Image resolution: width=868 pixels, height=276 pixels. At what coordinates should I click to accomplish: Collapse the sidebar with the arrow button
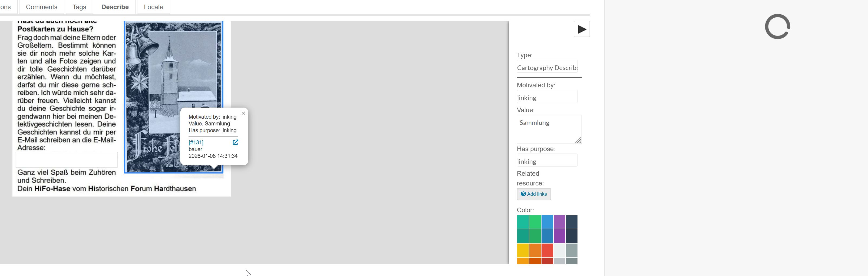[x=581, y=29]
